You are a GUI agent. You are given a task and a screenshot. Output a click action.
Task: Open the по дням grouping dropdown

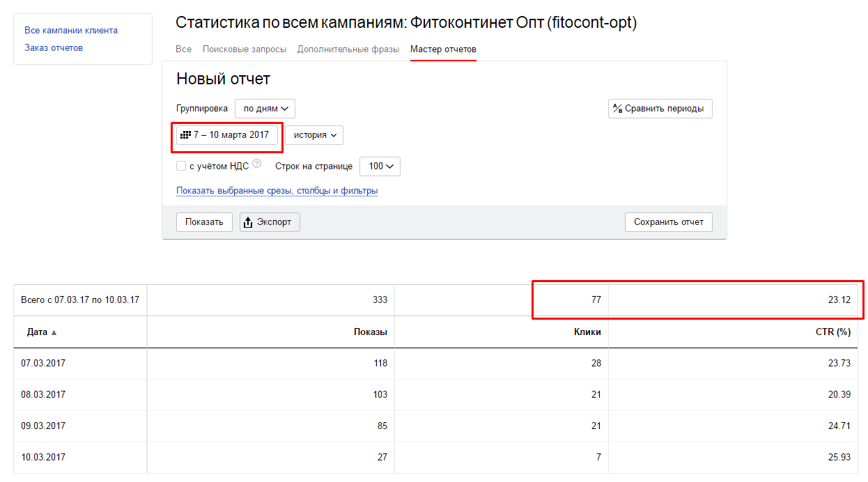tap(265, 109)
